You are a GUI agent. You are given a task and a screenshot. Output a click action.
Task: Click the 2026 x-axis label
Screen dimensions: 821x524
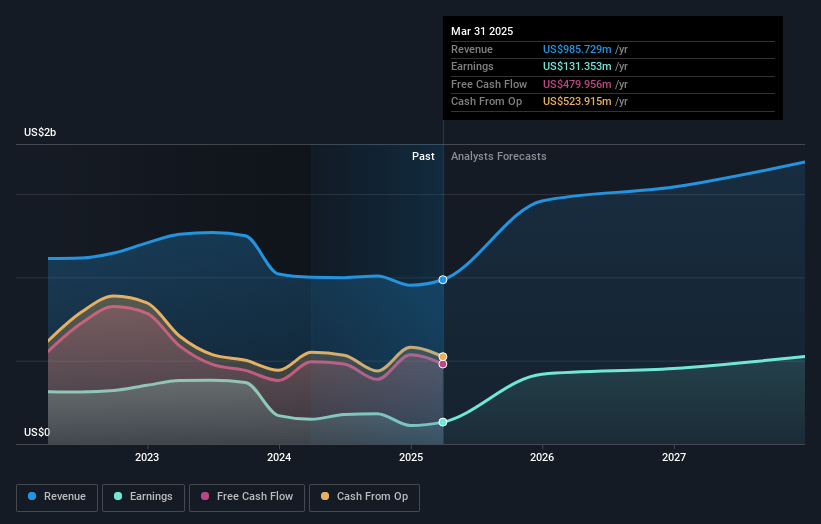pos(542,458)
